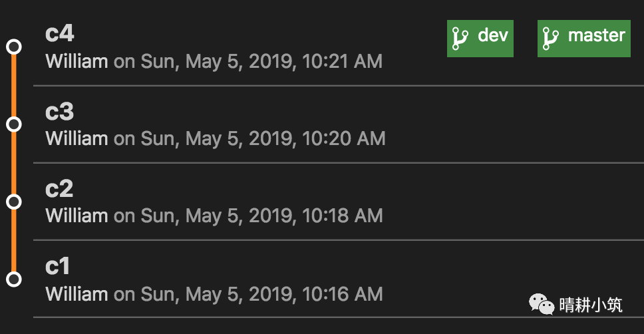The image size is (644, 334).
Task: Click the c2 commit node circle
Action: (x=13, y=202)
